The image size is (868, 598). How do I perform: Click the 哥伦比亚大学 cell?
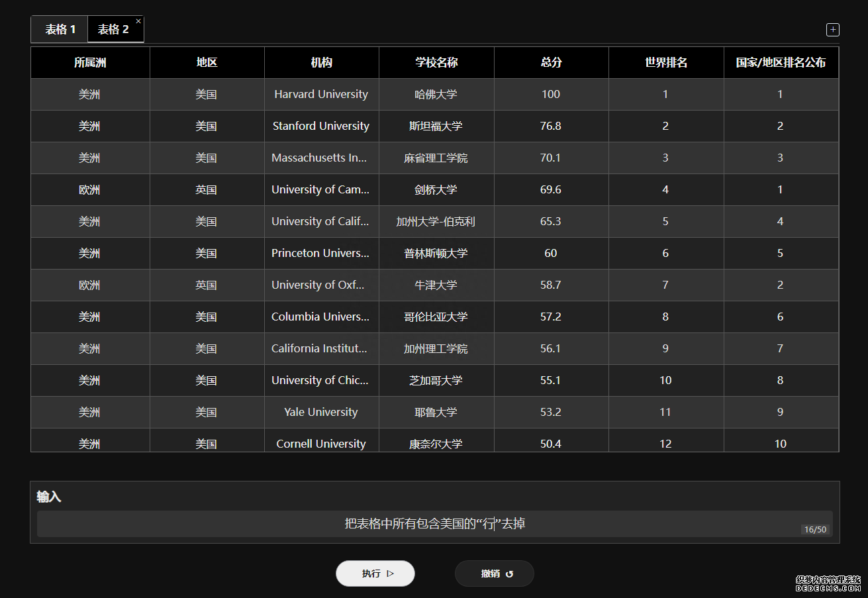click(436, 317)
